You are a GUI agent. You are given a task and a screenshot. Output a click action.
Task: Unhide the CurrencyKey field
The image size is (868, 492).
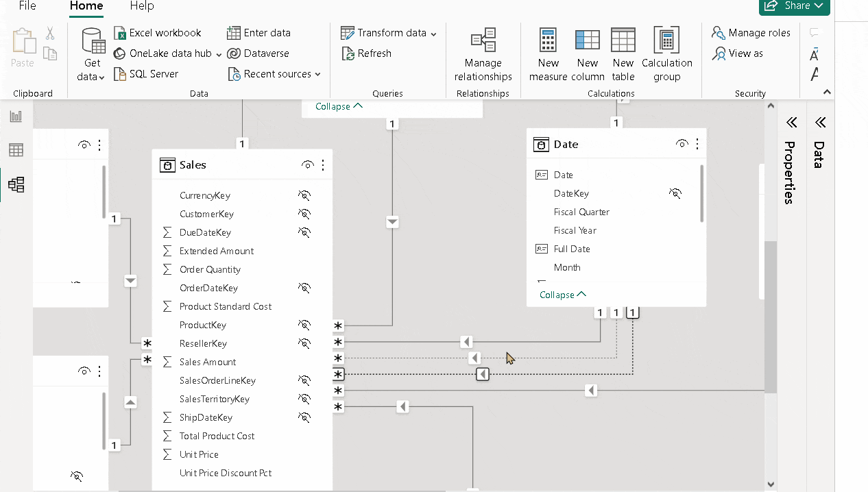(x=304, y=195)
